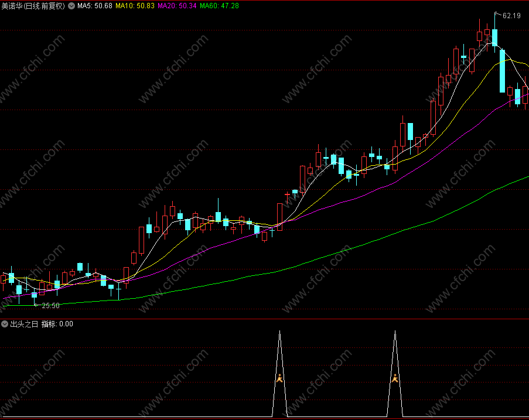The image size is (529, 420).
Task: Select the MA60: 47.28 label
Action: pyautogui.click(x=219, y=6)
